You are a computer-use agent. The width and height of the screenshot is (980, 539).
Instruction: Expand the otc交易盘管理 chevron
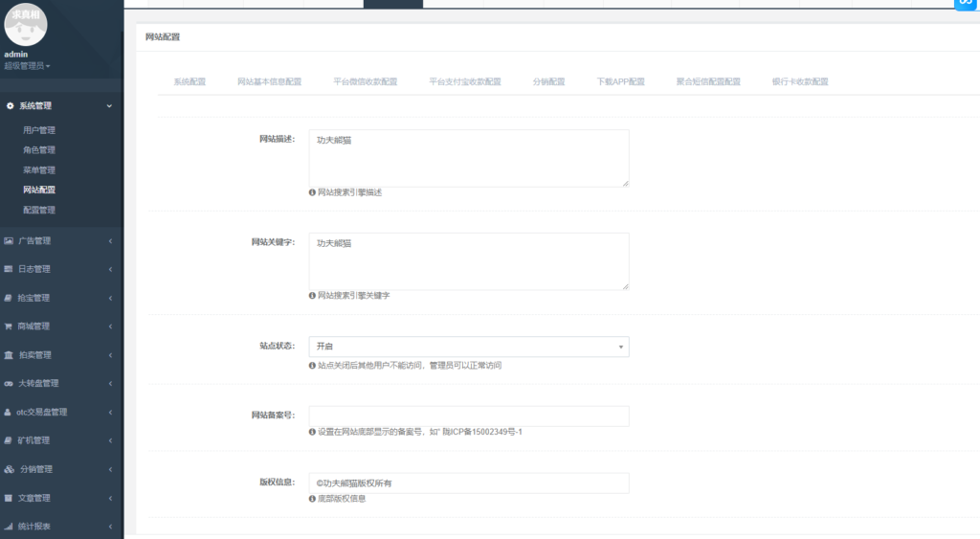[x=110, y=412]
